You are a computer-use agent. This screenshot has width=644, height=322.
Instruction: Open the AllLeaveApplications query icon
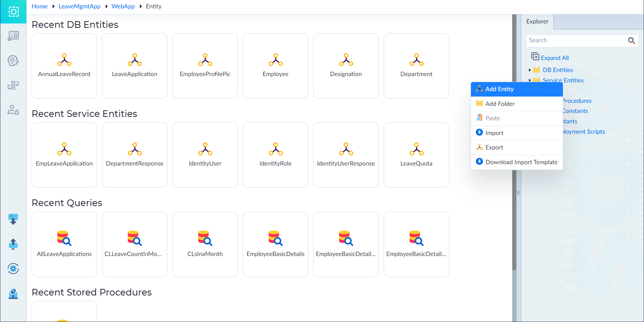64,238
